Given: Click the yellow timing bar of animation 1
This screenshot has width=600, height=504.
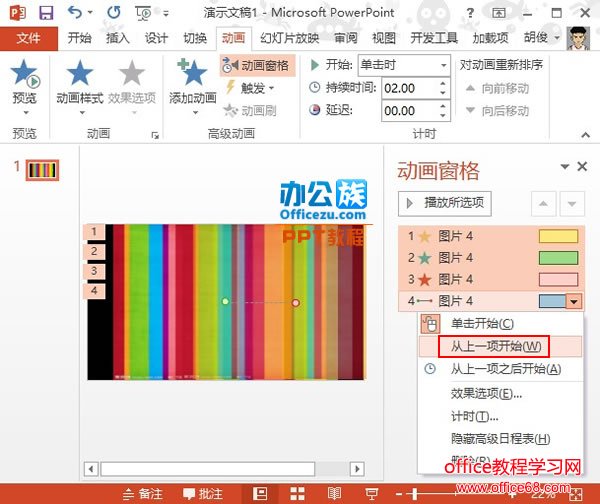Looking at the screenshot, I should click(558, 236).
